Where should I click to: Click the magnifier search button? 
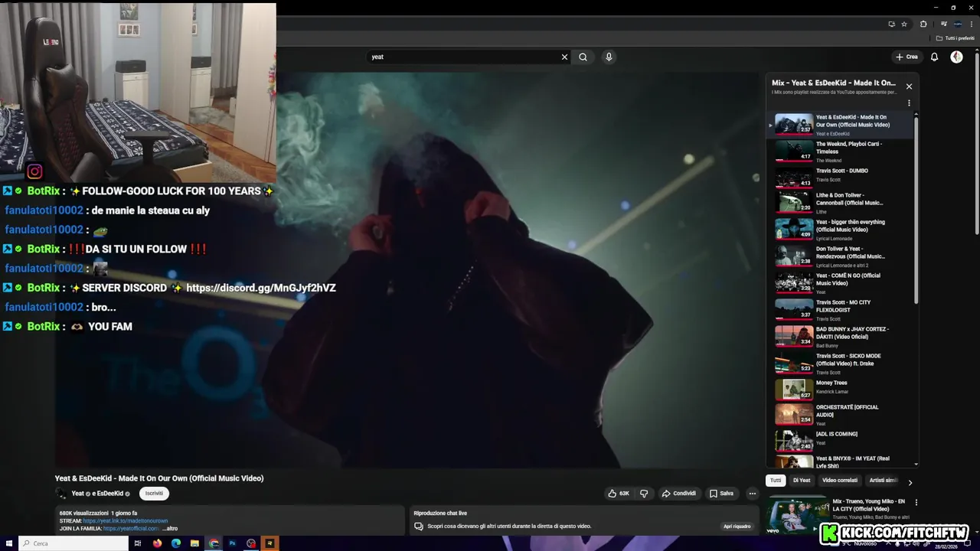583,57
